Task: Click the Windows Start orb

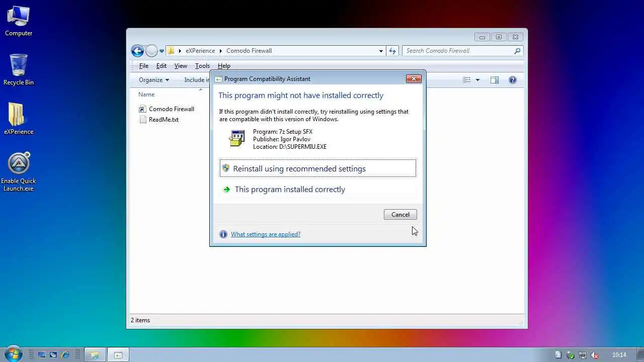Action: (13, 354)
